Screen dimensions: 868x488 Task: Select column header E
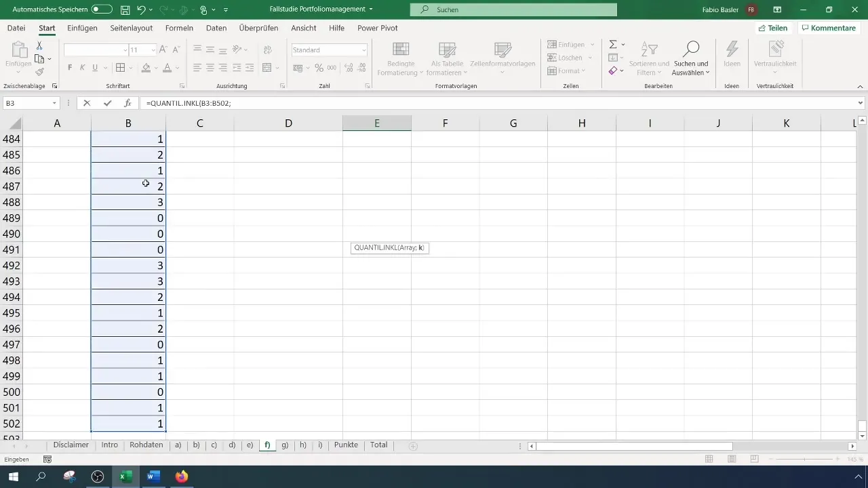[x=376, y=123]
